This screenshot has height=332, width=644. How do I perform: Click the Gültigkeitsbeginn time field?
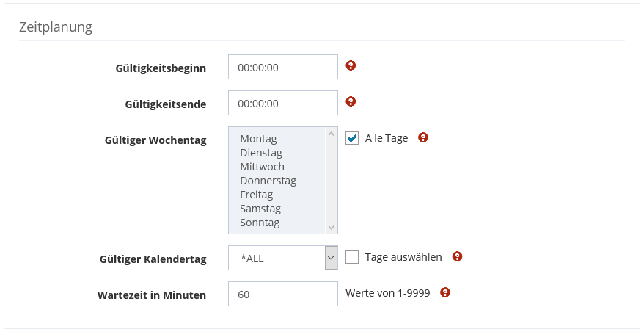coord(282,68)
